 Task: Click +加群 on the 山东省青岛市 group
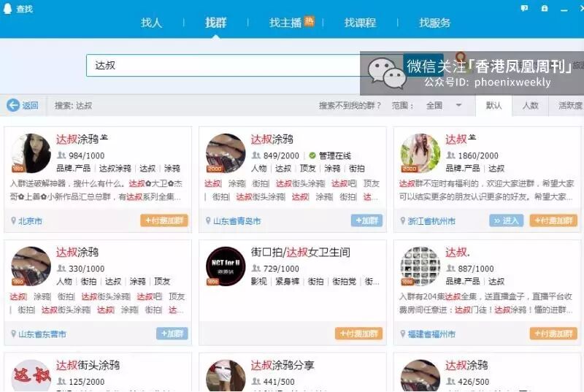367,220
